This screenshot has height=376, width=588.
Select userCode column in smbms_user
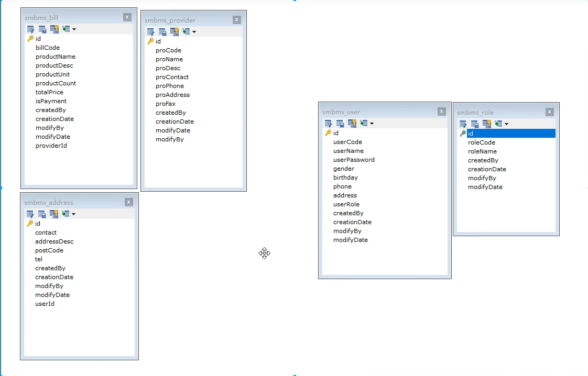coord(347,142)
